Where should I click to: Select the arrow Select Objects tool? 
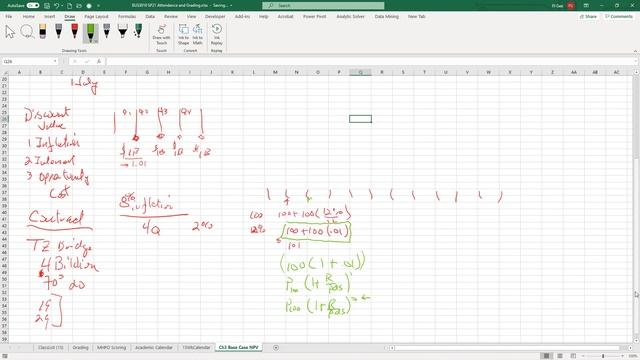(x=10, y=32)
